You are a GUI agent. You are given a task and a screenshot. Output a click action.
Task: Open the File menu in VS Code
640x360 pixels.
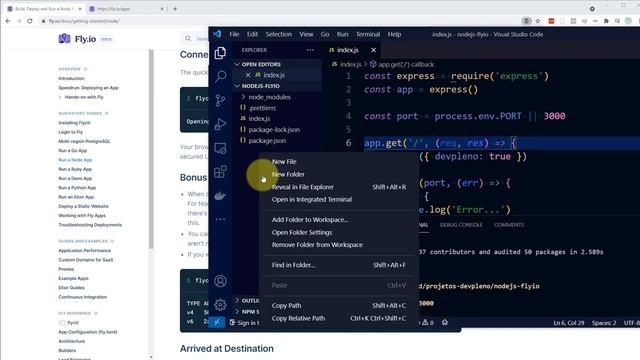click(234, 34)
